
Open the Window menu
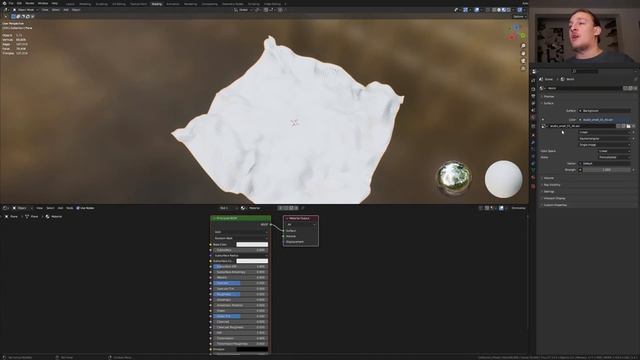pos(43,3)
